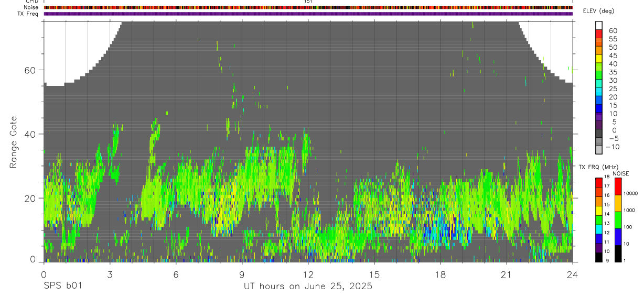Screen dimensions: 644x297
Task: Click x-axis tick label '12'
Action: (308, 274)
